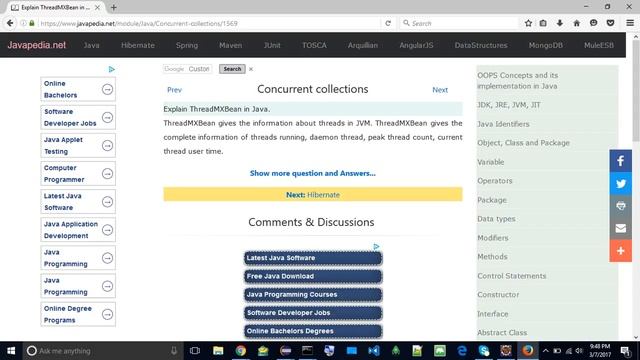The width and height of the screenshot is (640, 360).
Task: Open Windows Start menu
Action: coord(11,351)
